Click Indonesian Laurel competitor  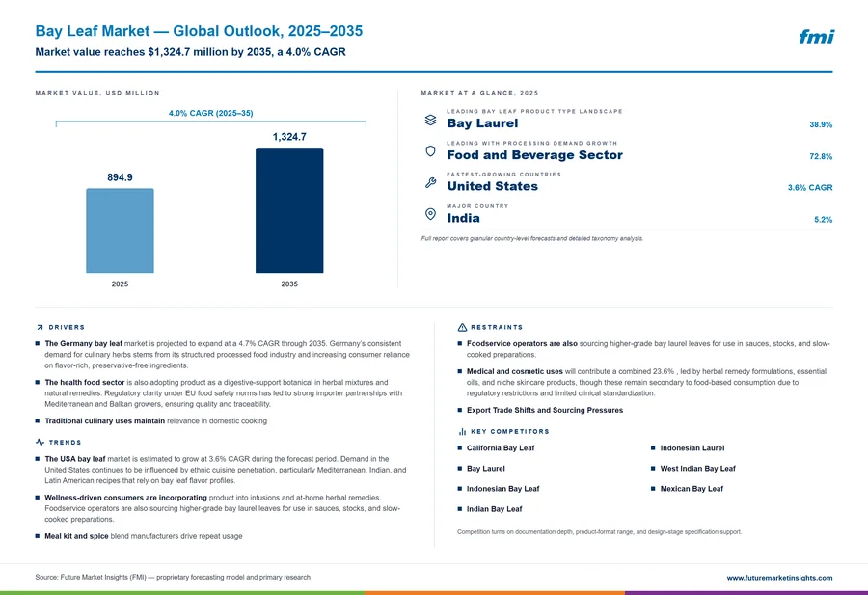tap(692, 448)
